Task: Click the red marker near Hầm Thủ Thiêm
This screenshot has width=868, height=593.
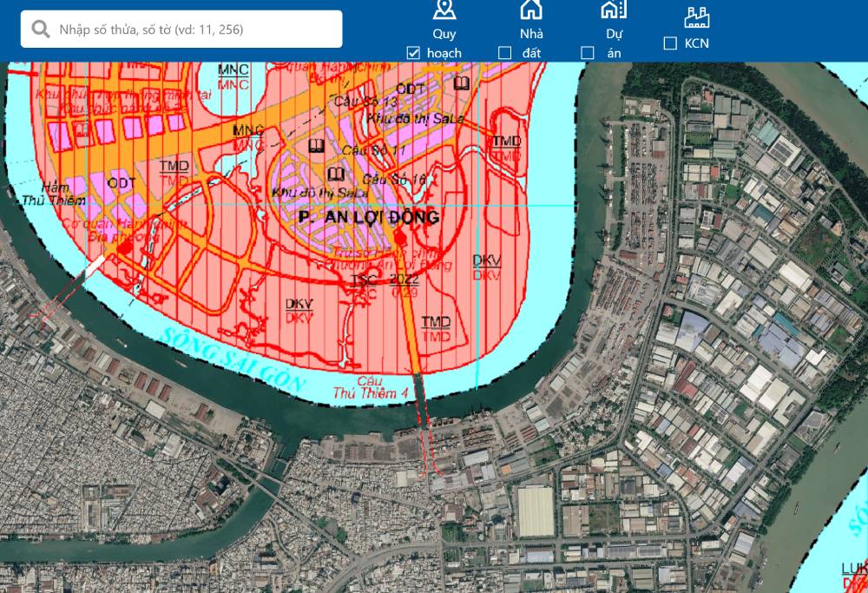Action: coord(125,247)
